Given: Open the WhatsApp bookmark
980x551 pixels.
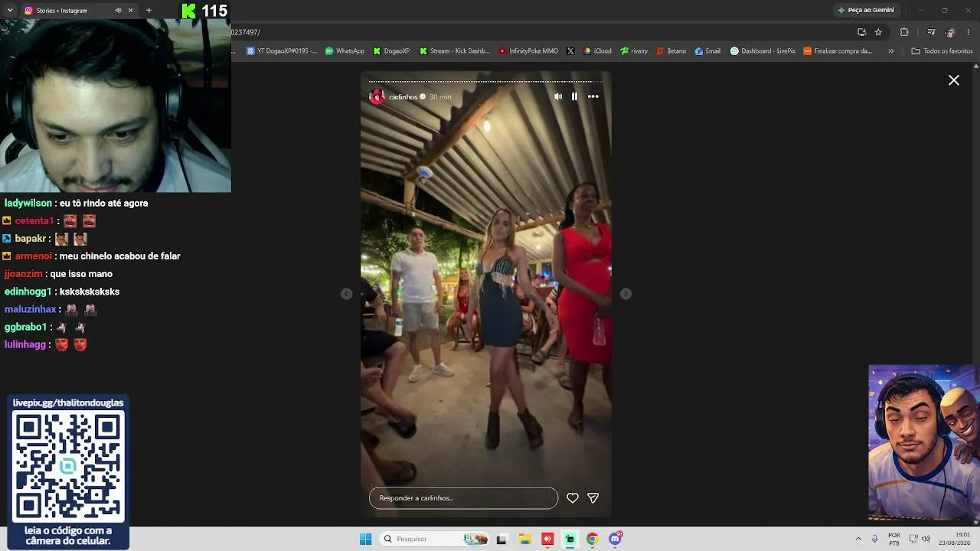Looking at the screenshot, I should pyautogui.click(x=345, y=51).
